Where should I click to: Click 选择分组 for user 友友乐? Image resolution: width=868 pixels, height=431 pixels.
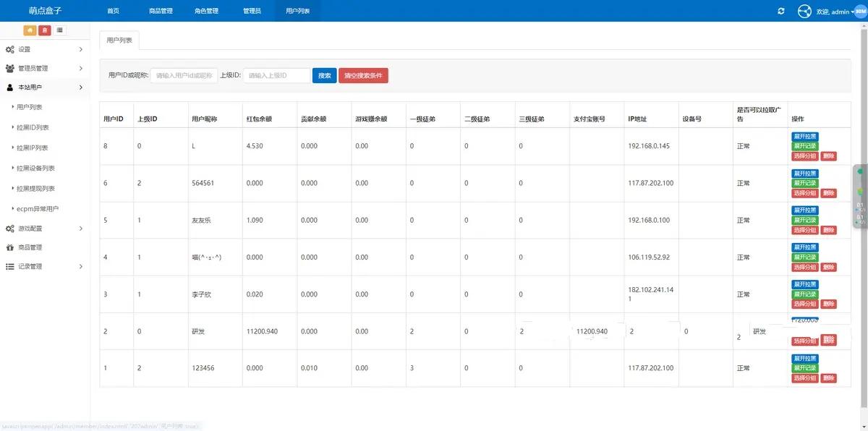[x=805, y=230]
